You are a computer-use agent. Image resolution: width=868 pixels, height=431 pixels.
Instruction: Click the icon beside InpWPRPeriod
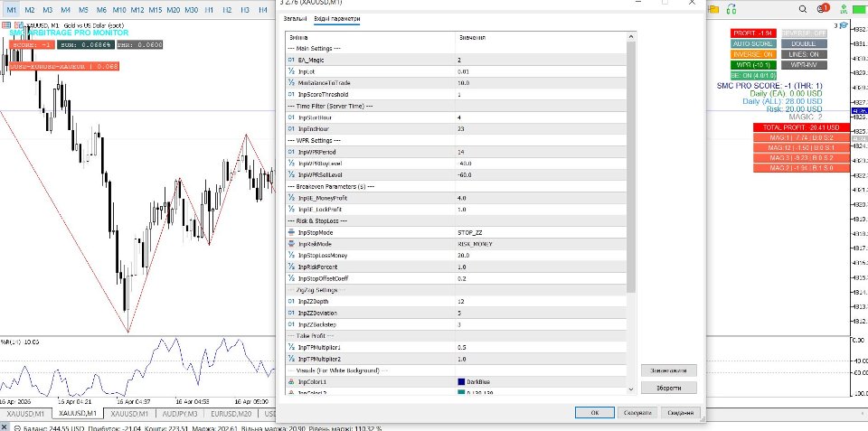291,152
